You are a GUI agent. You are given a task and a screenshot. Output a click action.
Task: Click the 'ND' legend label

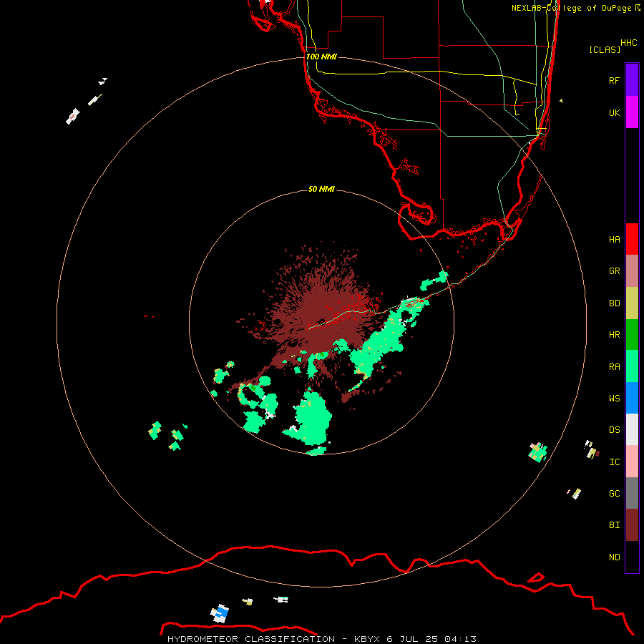(x=614, y=557)
